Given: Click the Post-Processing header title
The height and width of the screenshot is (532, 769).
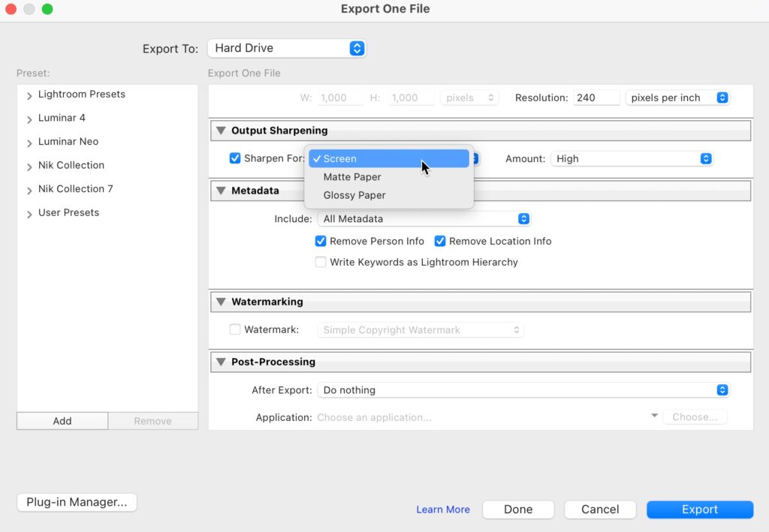Looking at the screenshot, I should click(x=273, y=362).
